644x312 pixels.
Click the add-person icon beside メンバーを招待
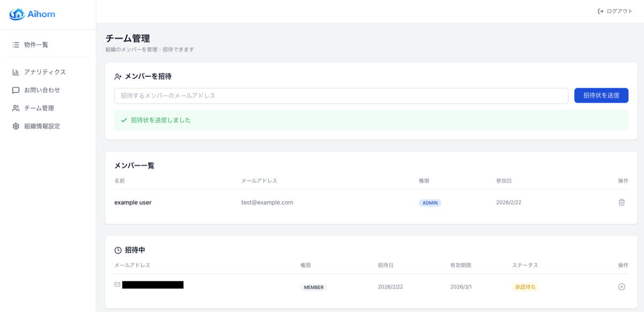pyautogui.click(x=118, y=77)
